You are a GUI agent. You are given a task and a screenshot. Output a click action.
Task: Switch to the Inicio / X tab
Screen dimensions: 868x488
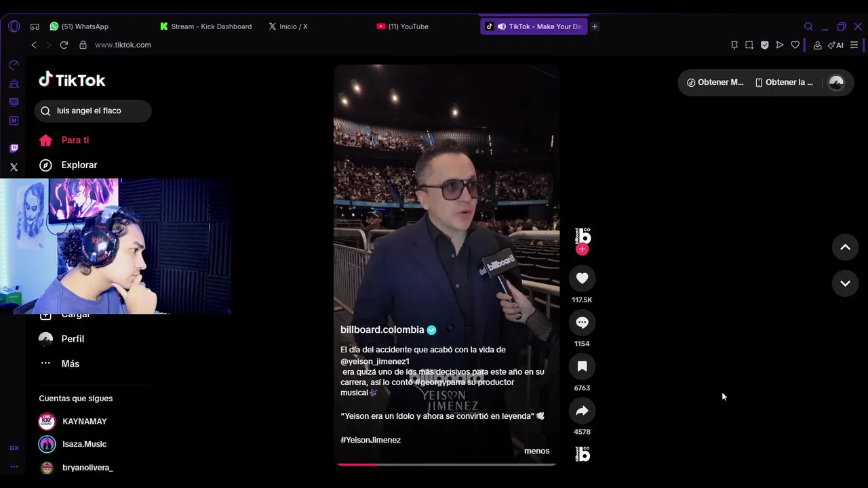point(288,26)
